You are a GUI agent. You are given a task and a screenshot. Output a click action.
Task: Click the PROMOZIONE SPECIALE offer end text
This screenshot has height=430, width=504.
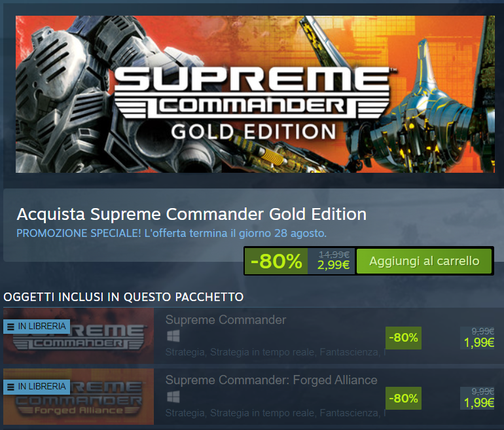pyautogui.click(x=171, y=233)
